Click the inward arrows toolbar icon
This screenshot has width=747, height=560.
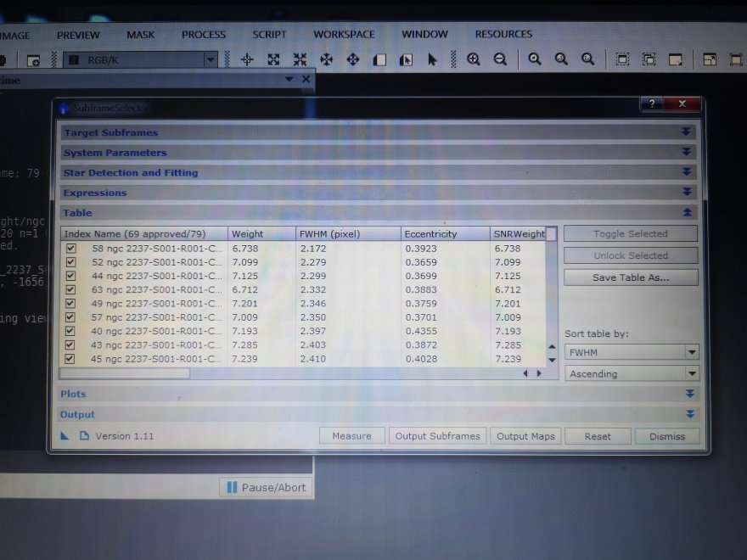coord(300,59)
